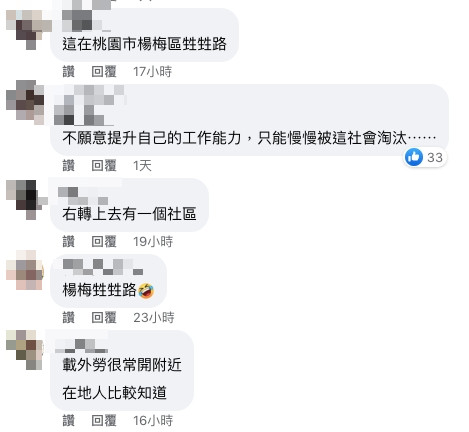This screenshot has width=469, height=432.
Task: Reply to the comment 在地人比較知道
Action: [x=104, y=421]
